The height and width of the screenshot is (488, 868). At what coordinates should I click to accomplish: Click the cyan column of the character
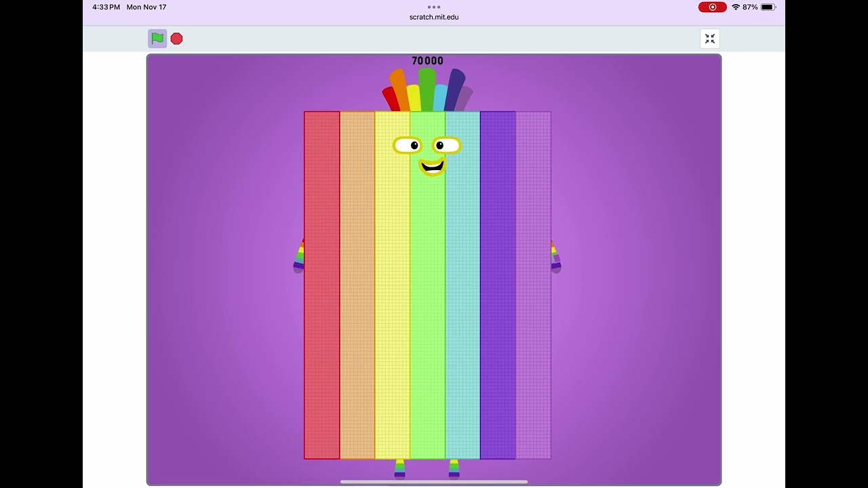(463, 285)
